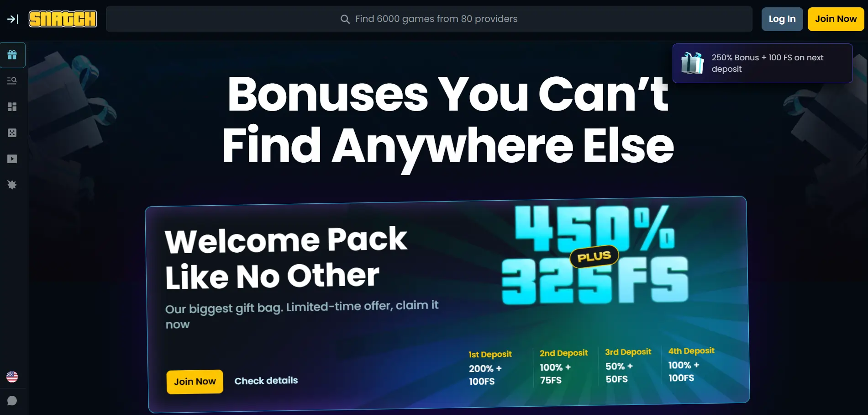Open the gift bonuses sidebar icon
The width and height of the screenshot is (868, 415).
tap(12, 55)
